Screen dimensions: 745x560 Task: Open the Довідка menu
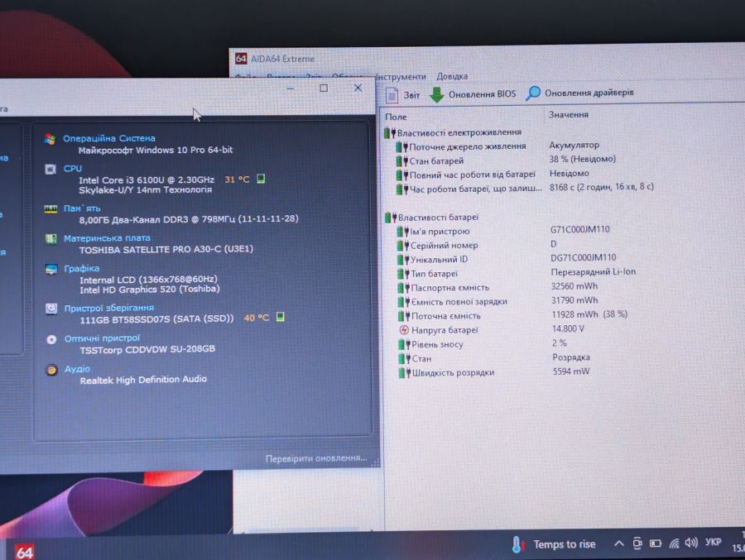(x=452, y=76)
